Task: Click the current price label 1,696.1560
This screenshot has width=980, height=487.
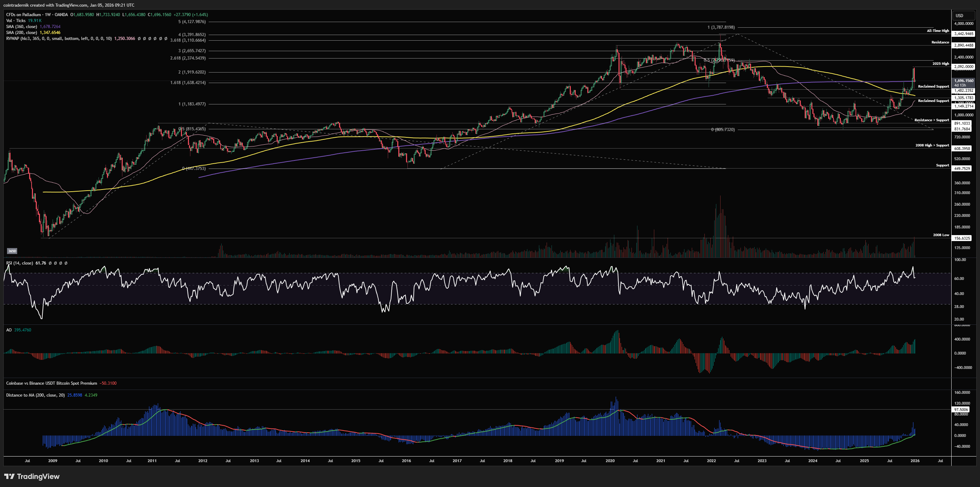Action: [x=963, y=81]
